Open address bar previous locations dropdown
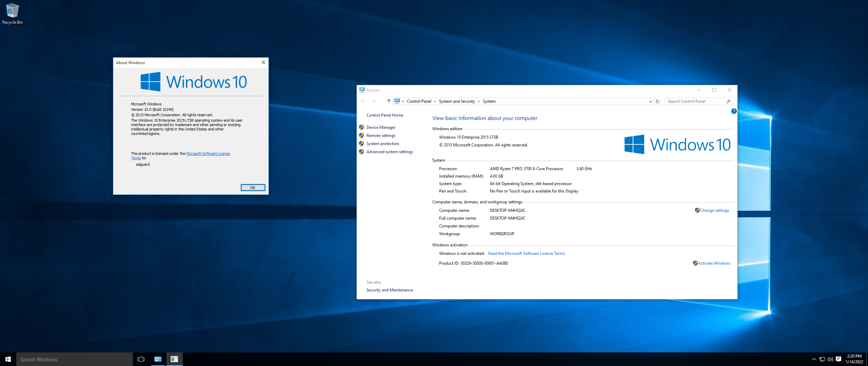Viewport: 868px width, 366px height. click(650, 101)
